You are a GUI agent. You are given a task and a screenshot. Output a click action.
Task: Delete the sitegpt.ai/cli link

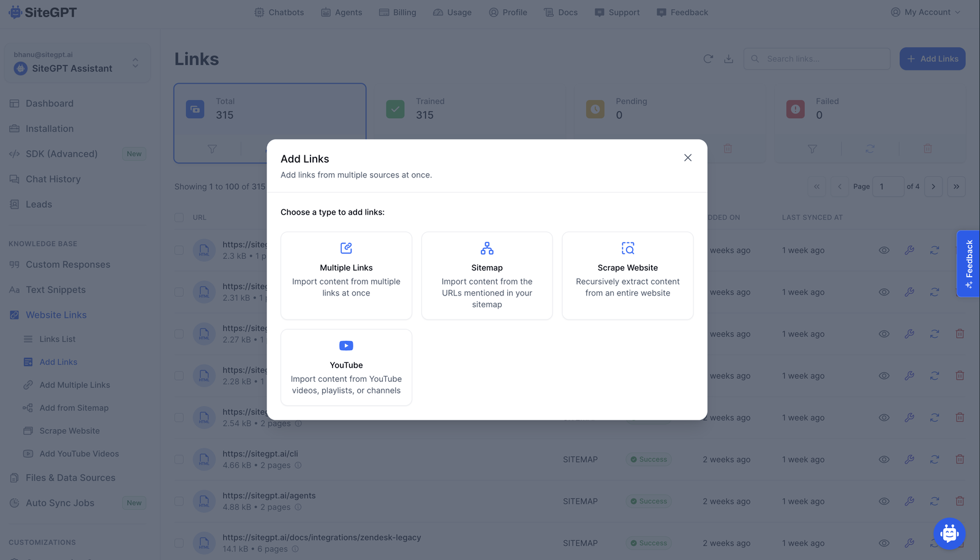(x=960, y=459)
